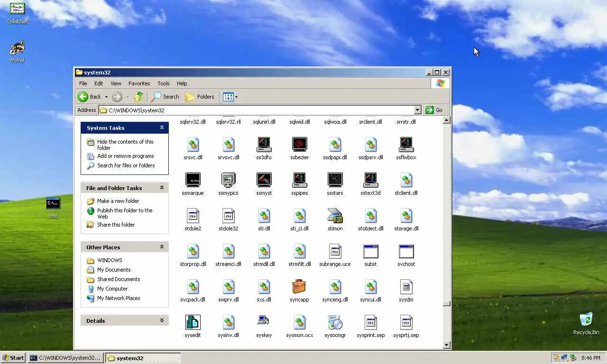Select the syncapp briefcase icon

click(299, 287)
